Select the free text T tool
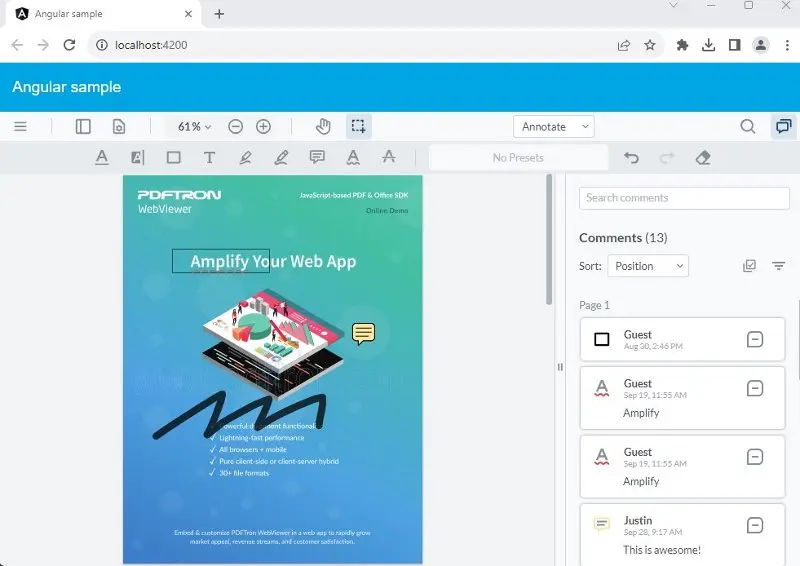 coord(209,157)
